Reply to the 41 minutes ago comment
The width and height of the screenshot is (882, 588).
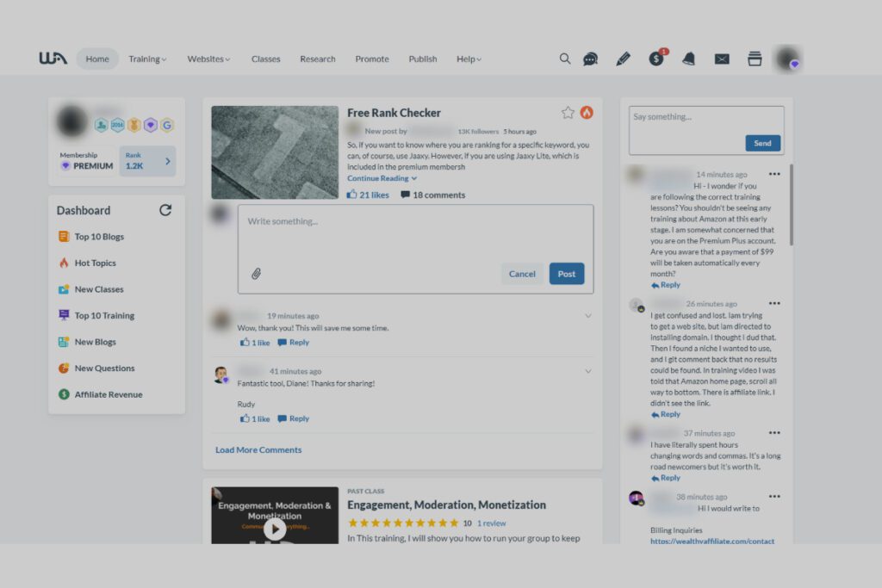click(294, 418)
